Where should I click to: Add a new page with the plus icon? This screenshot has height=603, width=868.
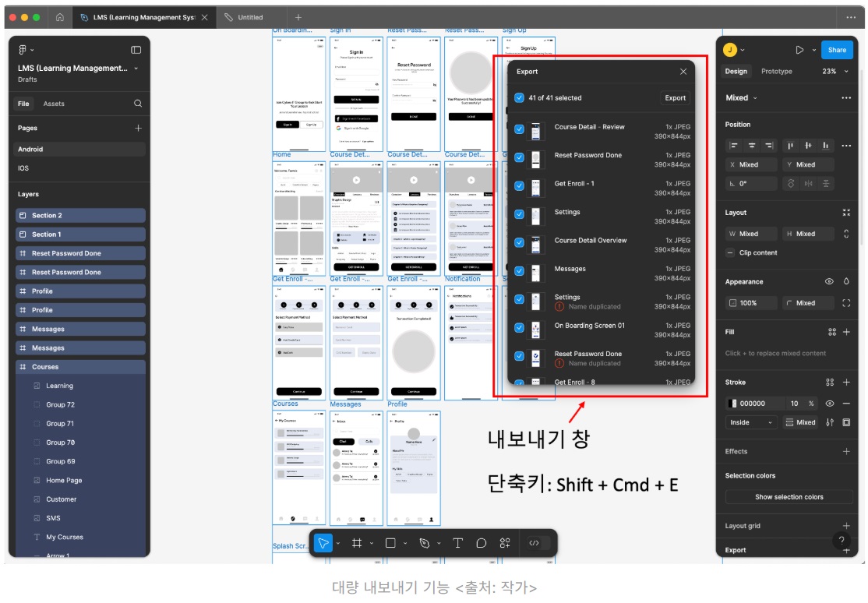click(x=138, y=128)
